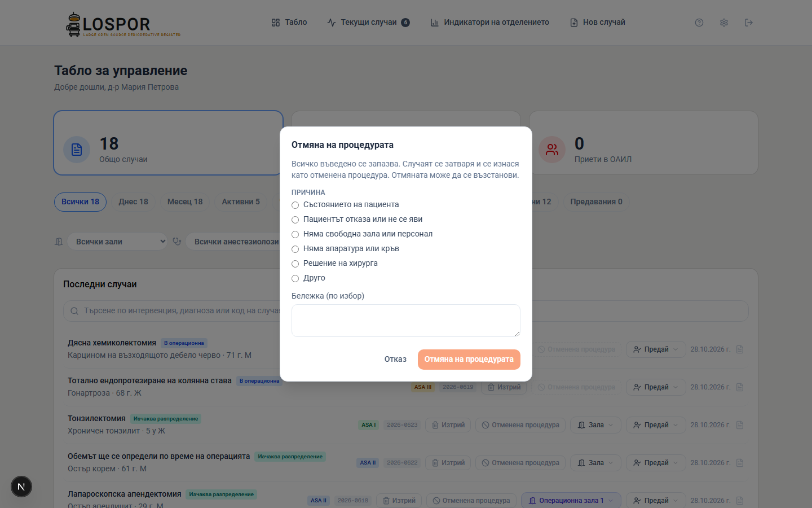The width and height of the screenshot is (812, 508).
Task: Expand Предай dropdown for Остър корем row
Action: [x=656, y=463]
